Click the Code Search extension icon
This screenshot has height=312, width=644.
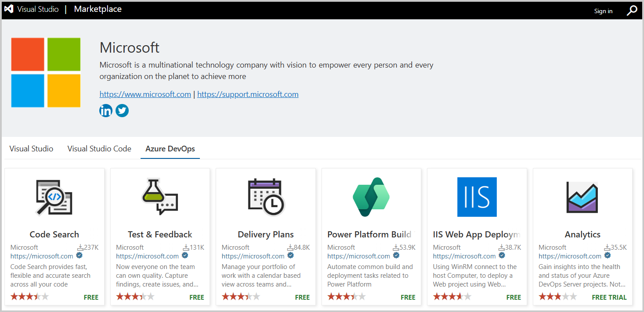pyautogui.click(x=54, y=197)
